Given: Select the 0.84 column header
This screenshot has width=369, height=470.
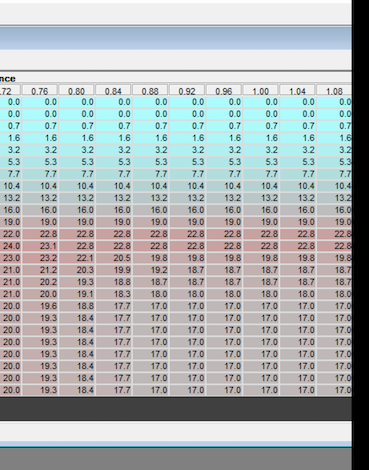Looking at the screenshot, I should coord(114,90).
